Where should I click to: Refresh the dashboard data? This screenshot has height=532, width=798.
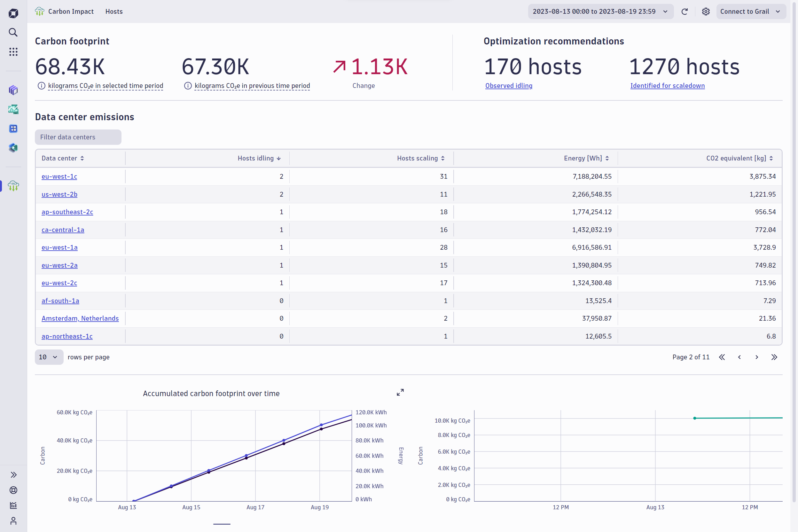click(685, 11)
